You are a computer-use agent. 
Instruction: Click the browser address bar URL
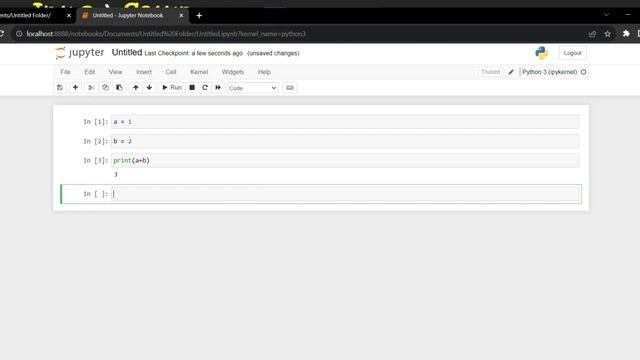[166, 34]
